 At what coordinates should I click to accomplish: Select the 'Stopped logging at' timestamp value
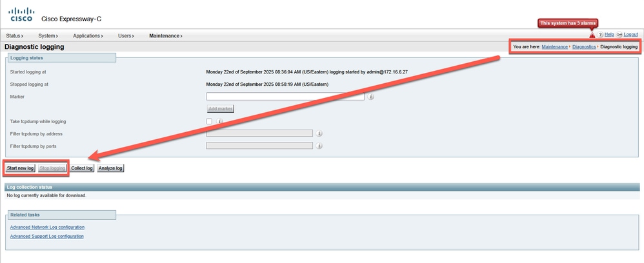click(x=267, y=84)
